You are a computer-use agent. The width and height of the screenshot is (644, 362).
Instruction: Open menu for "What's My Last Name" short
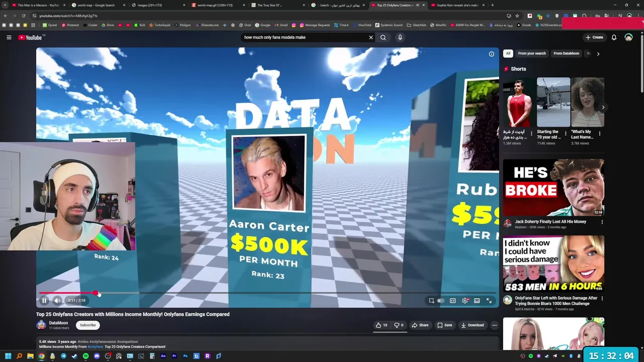click(599, 134)
